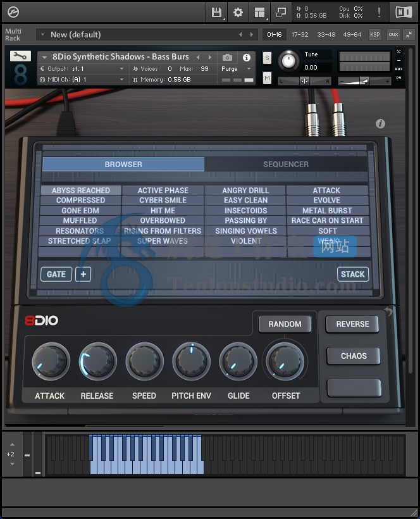Click the exclamation warning icon
The width and height of the screenshot is (420, 519).
379,13
